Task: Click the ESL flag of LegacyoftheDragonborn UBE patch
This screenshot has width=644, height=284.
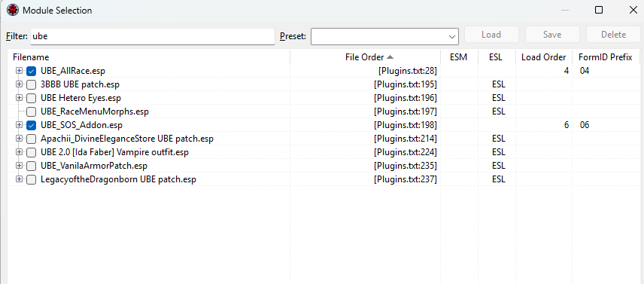Action: pyautogui.click(x=498, y=179)
